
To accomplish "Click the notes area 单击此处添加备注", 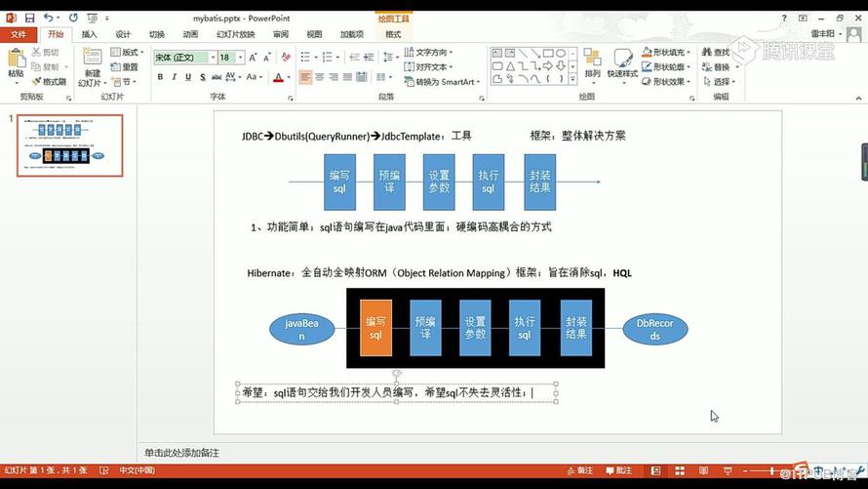I will click(x=182, y=453).
